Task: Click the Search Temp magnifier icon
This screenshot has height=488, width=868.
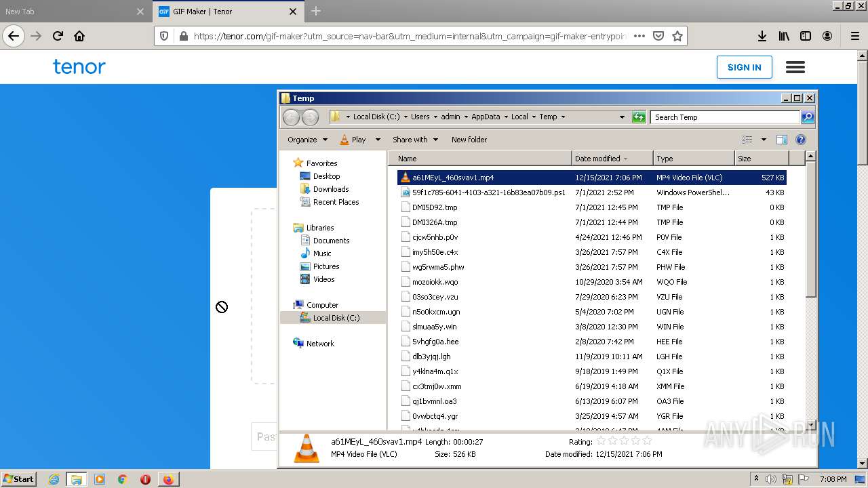Action: (x=807, y=117)
